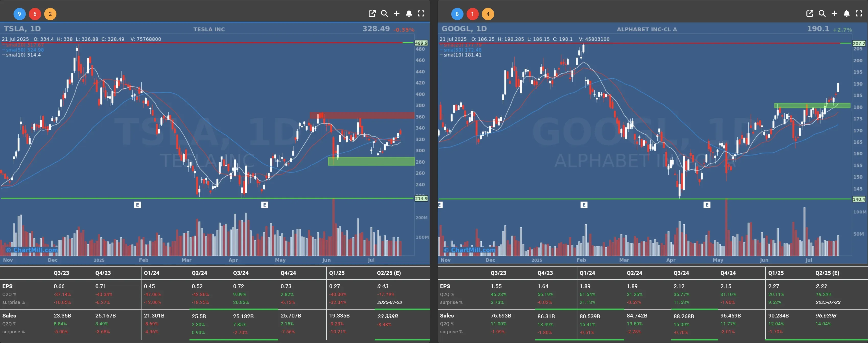The height and width of the screenshot is (343, 868).
Task: Click TSLA sma(50) 324.98 legend
Action: (23, 50)
